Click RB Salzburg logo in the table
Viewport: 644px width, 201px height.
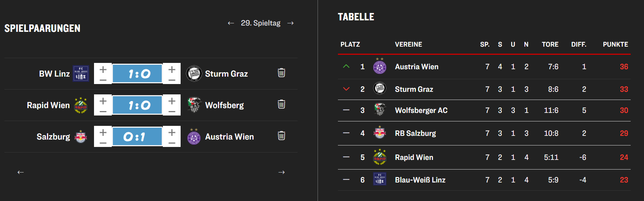click(x=379, y=133)
